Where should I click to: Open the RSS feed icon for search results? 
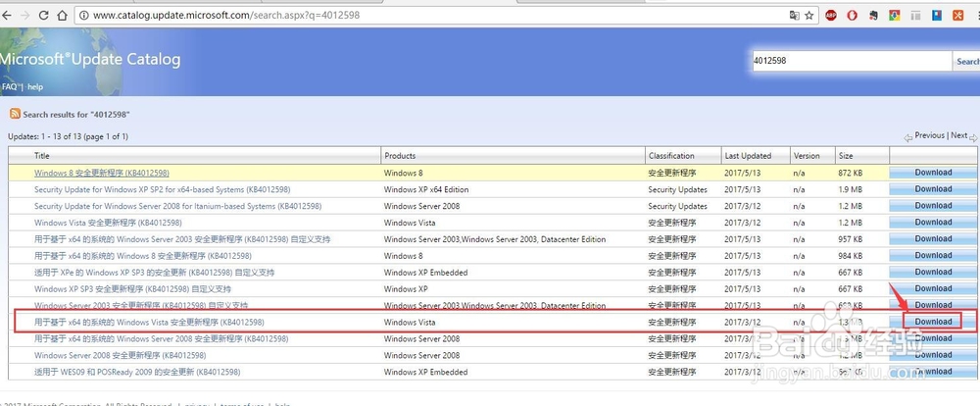pyautogui.click(x=15, y=114)
